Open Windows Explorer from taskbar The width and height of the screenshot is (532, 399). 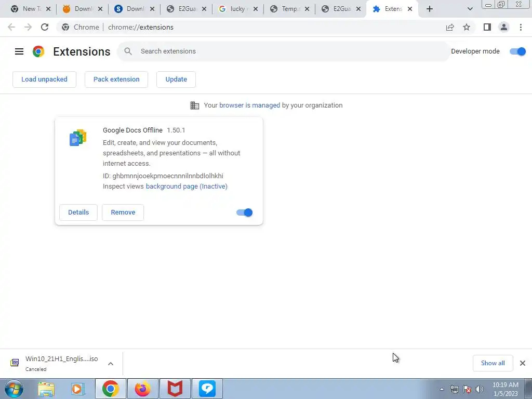[x=46, y=389]
